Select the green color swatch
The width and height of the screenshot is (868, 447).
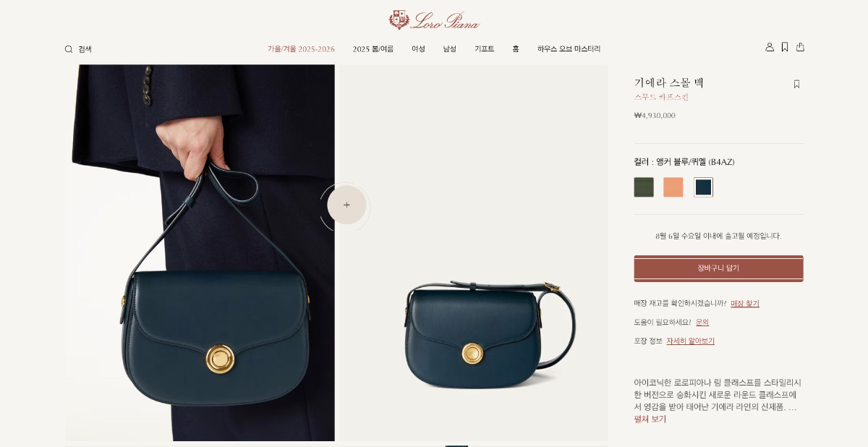pos(644,187)
